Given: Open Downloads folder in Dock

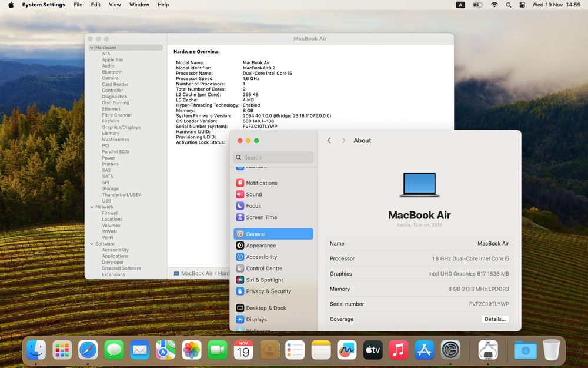Looking at the screenshot, I should (525, 350).
